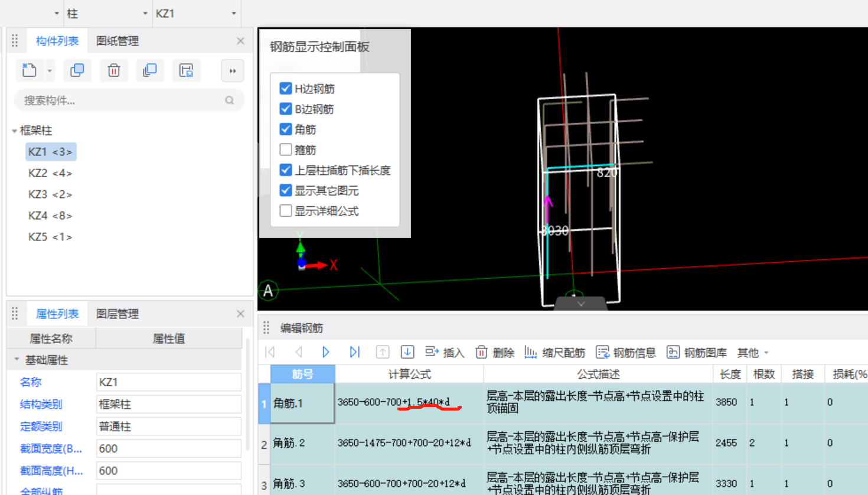Open 钢筋信息 rebar info

(x=626, y=353)
